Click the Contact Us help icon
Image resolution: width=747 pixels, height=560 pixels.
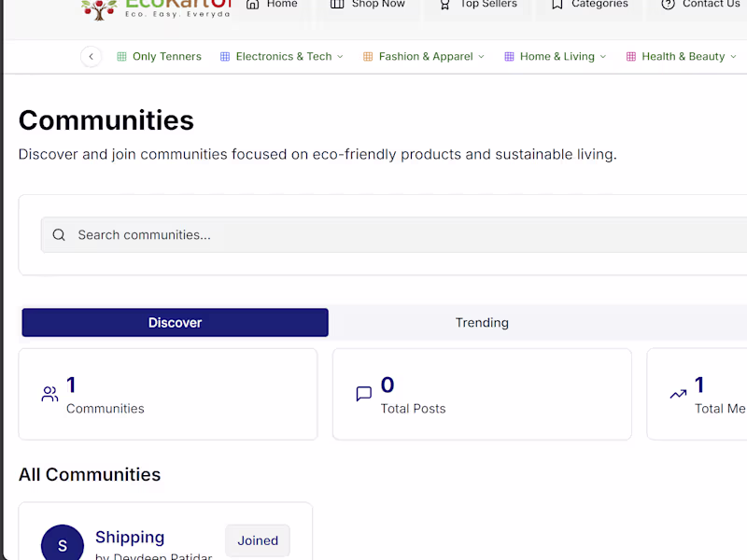pyautogui.click(x=668, y=5)
